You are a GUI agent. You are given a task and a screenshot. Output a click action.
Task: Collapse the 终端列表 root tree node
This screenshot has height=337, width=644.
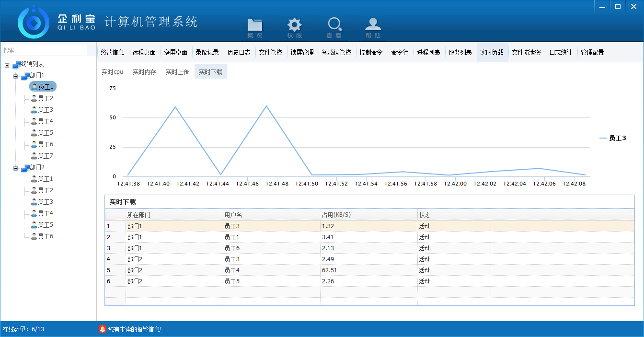pyautogui.click(x=7, y=64)
